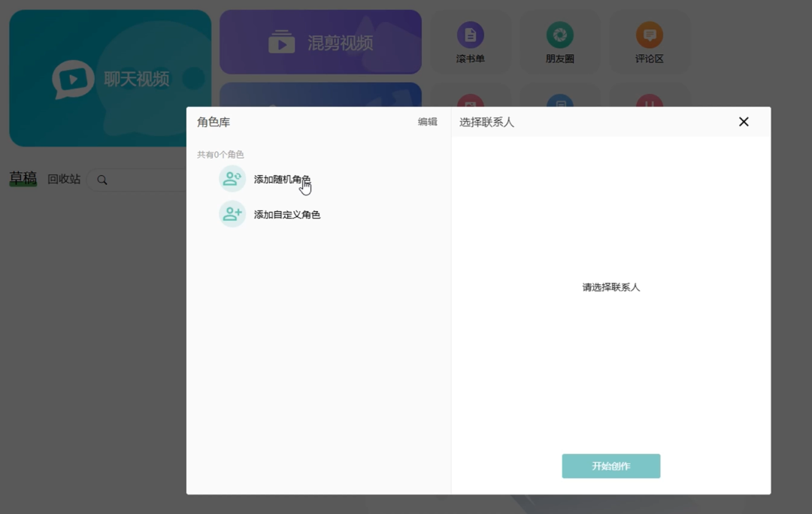
Task: Click the add custom role icon
Action: [x=232, y=214]
